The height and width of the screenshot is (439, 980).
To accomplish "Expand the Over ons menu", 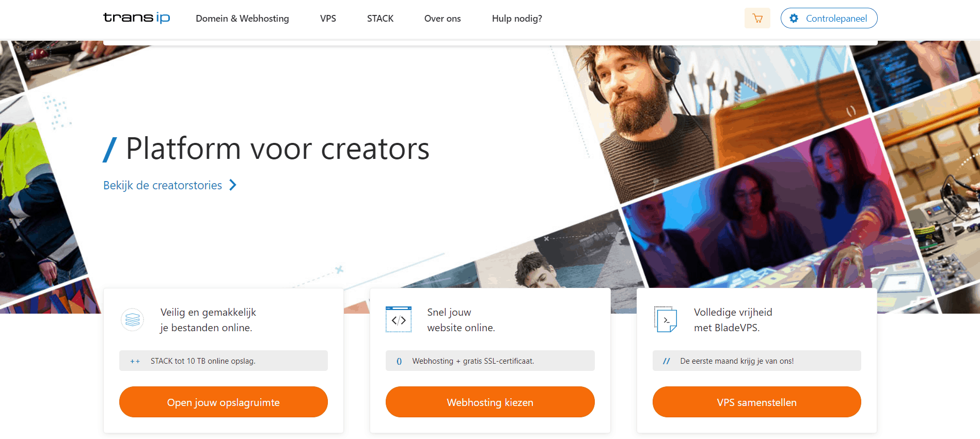I will [442, 19].
